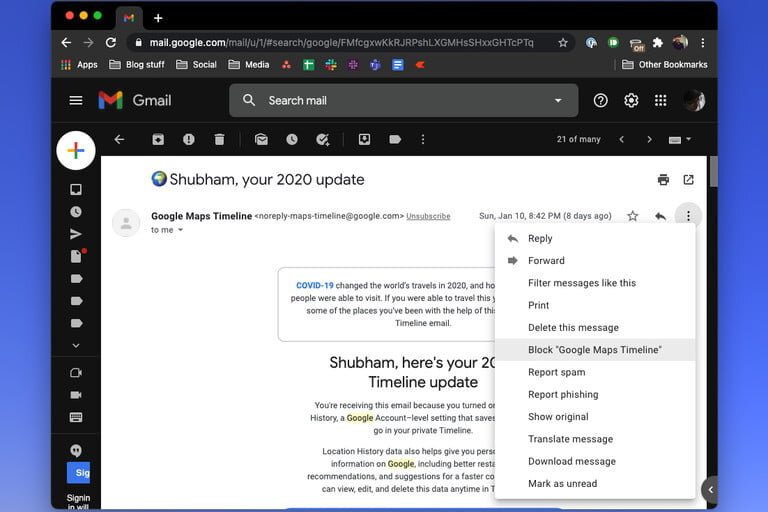The height and width of the screenshot is (512, 768).
Task: Bookmark this page with star icon
Action: click(563, 43)
